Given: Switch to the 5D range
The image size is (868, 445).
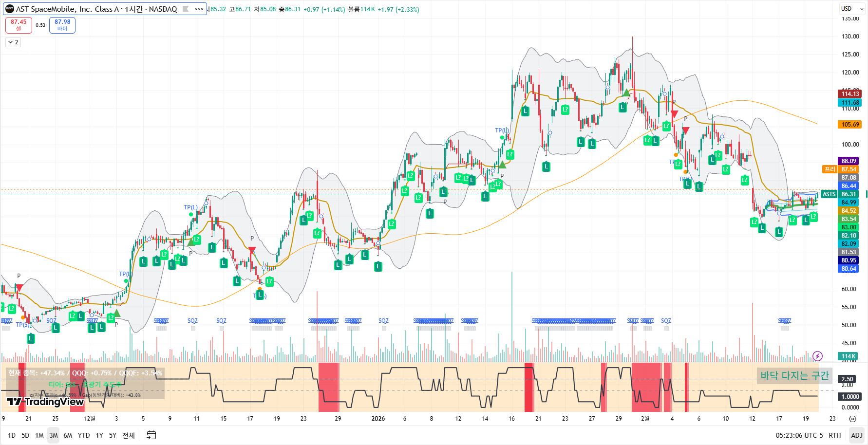Looking at the screenshot, I should point(25,435).
